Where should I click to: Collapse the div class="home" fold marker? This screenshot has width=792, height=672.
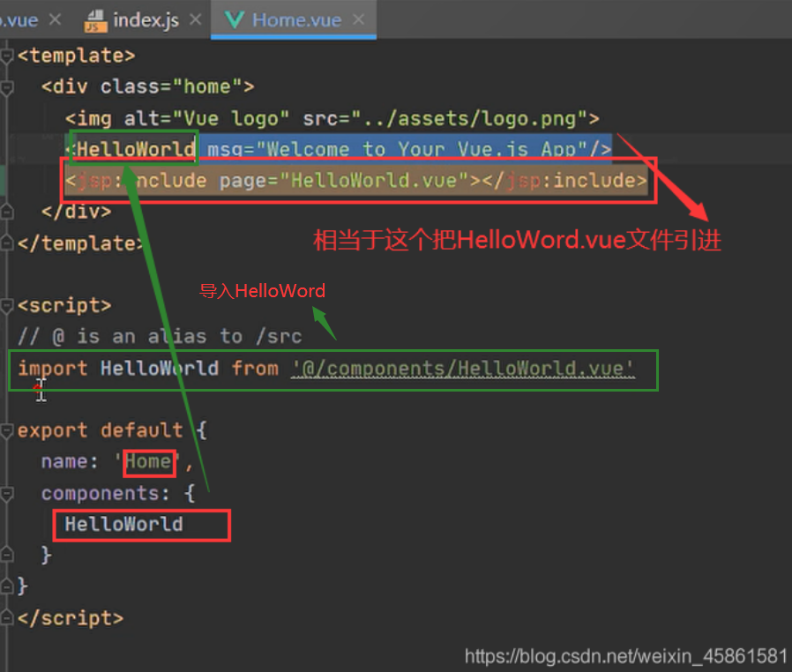click(x=6, y=88)
